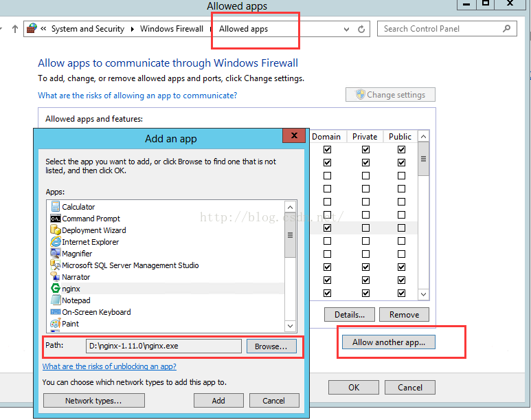The height and width of the screenshot is (420, 531).
Task: Click the Internet Explorer icon in list
Action: pyautogui.click(x=56, y=242)
